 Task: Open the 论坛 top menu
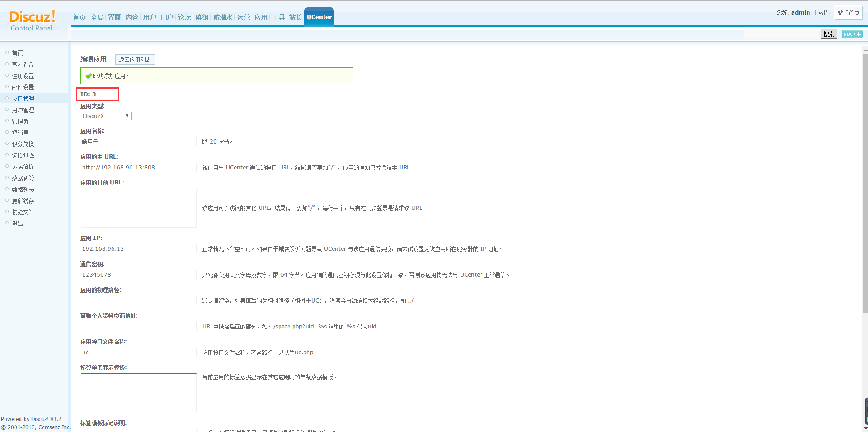[184, 17]
